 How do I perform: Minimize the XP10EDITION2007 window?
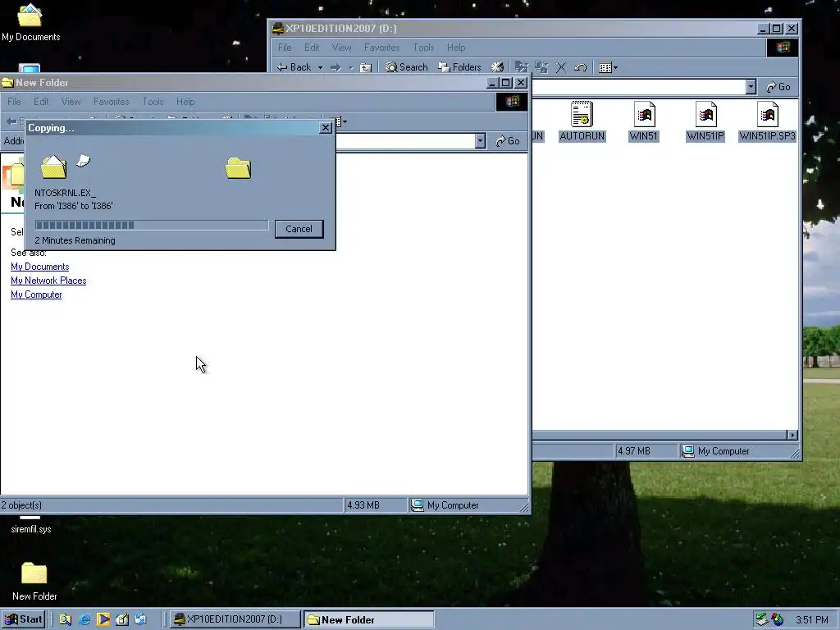click(764, 29)
